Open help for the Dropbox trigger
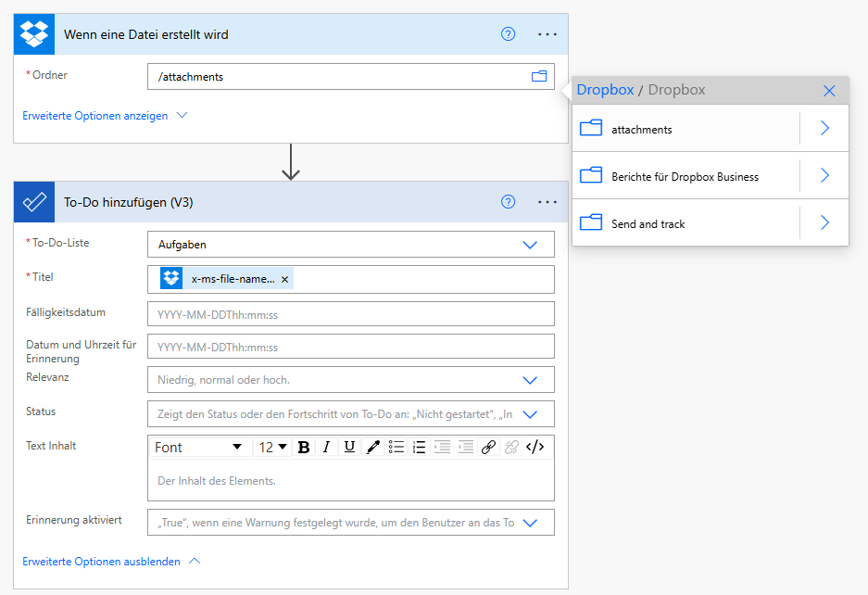Viewport: 868px width, 595px height. coord(508,34)
